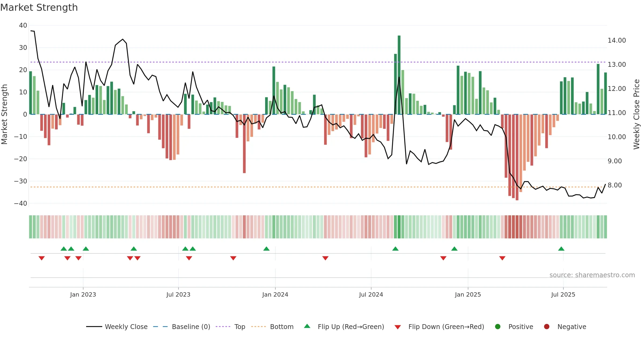
Task: Click the −40 strength axis label
Action: point(21,203)
